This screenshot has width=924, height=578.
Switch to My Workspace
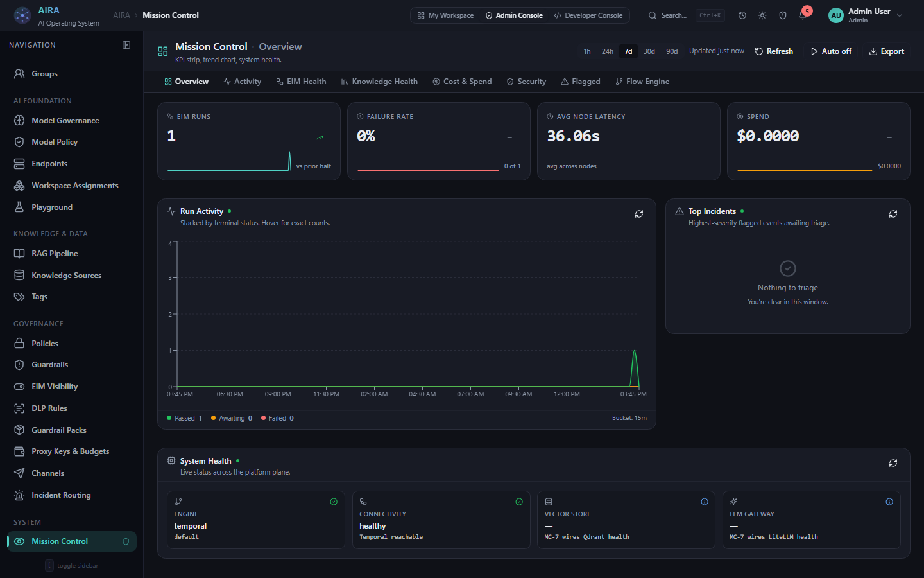(445, 15)
